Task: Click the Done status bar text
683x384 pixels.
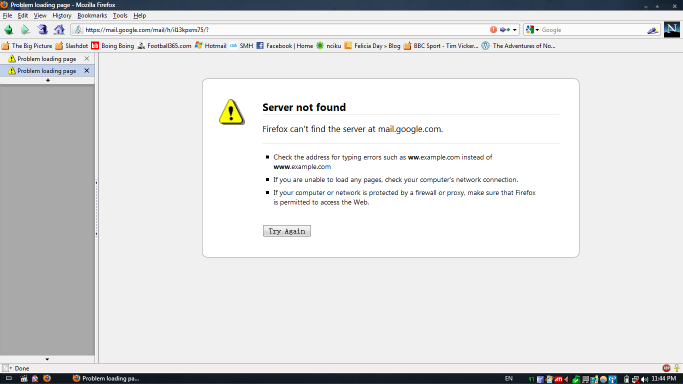Action: (22, 368)
